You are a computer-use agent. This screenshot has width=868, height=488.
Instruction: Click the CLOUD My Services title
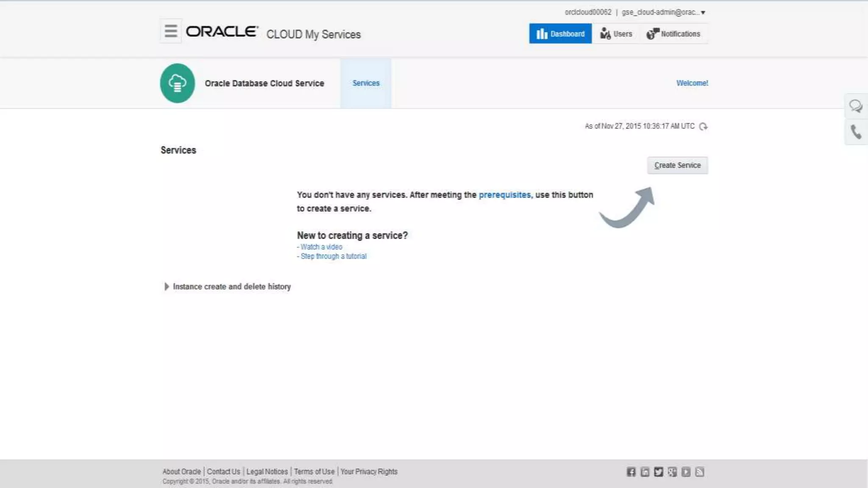314,34
